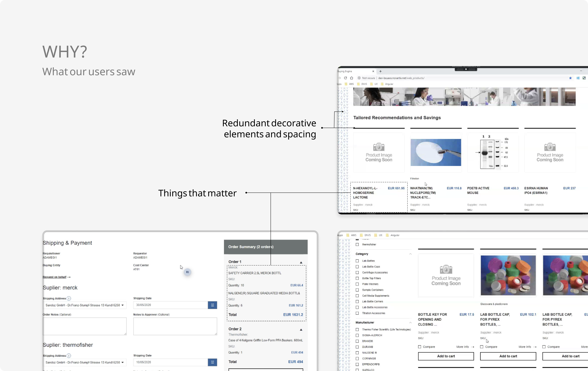588x371 pixels.
Task: Click the RI user avatar badge
Action: point(187,272)
